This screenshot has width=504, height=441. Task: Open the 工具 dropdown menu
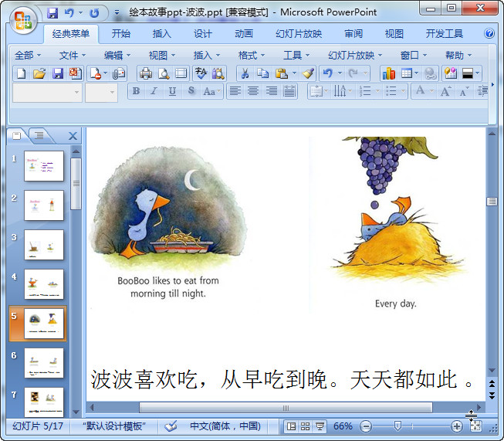click(296, 56)
